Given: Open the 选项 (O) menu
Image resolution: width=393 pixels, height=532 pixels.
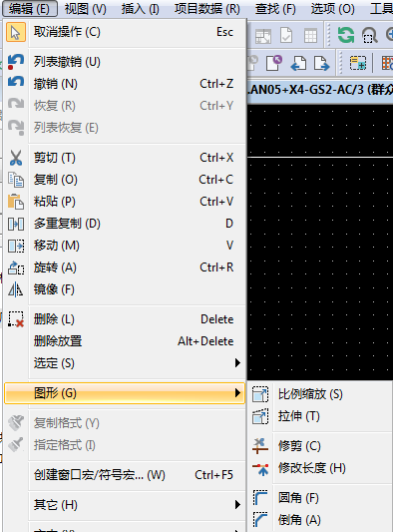Looking at the screenshot, I should click(x=332, y=8).
